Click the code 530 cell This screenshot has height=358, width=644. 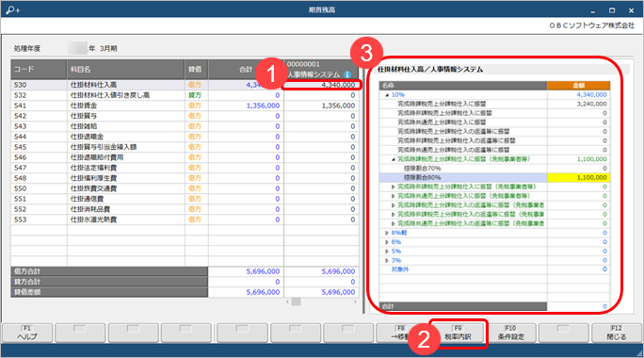39,85
